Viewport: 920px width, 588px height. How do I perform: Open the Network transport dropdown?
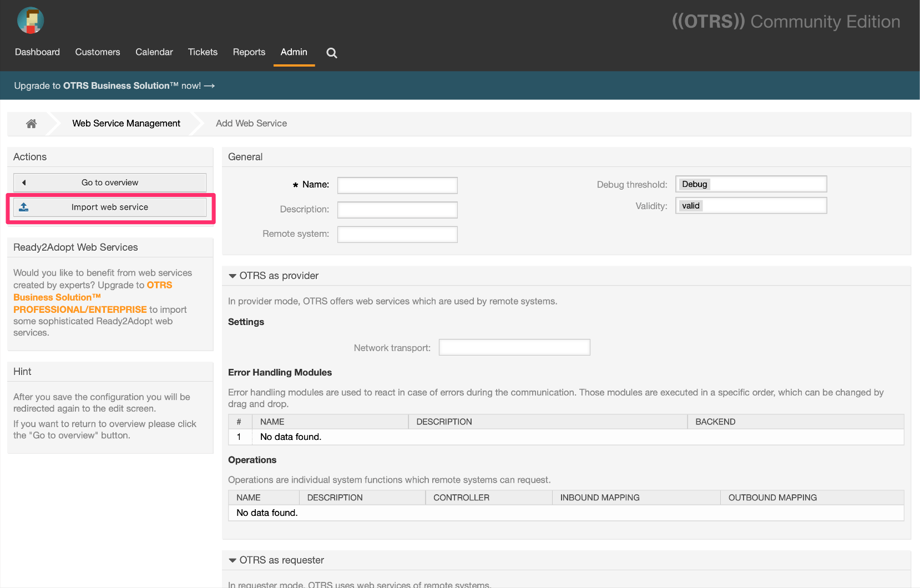[x=514, y=348]
